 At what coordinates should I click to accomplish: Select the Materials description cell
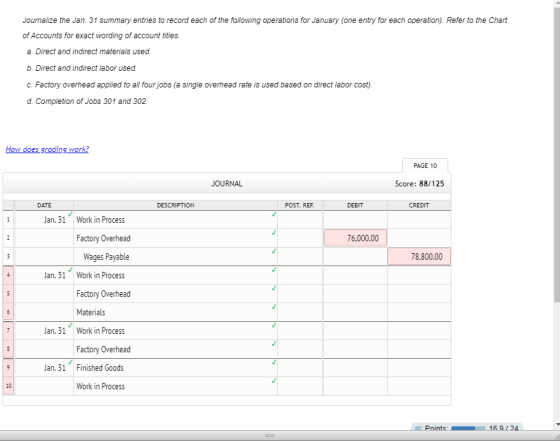(x=175, y=312)
